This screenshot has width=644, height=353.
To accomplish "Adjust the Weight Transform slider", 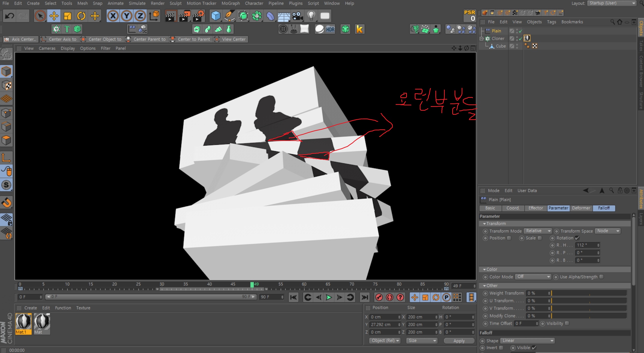I will (589, 293).
